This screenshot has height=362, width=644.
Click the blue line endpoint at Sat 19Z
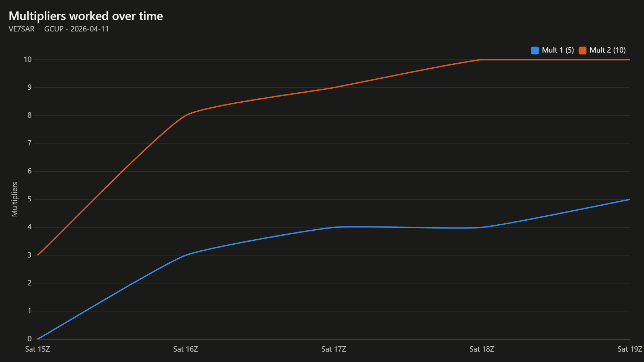pyautogui.click(x=630, y=199)
